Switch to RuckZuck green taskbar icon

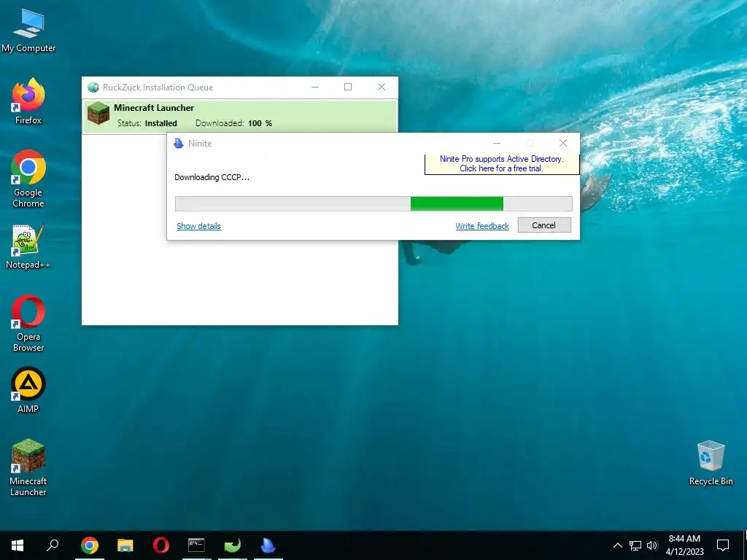pos(233,545)
